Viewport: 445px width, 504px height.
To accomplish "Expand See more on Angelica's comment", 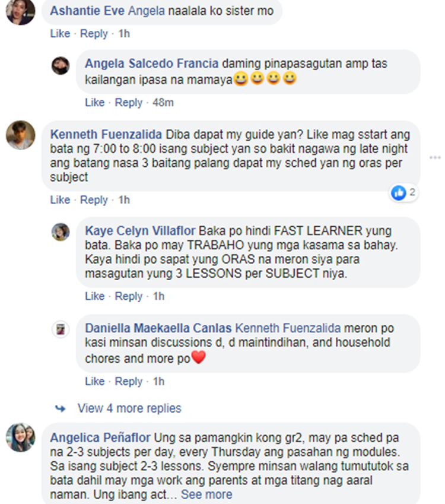I will 206,495.
